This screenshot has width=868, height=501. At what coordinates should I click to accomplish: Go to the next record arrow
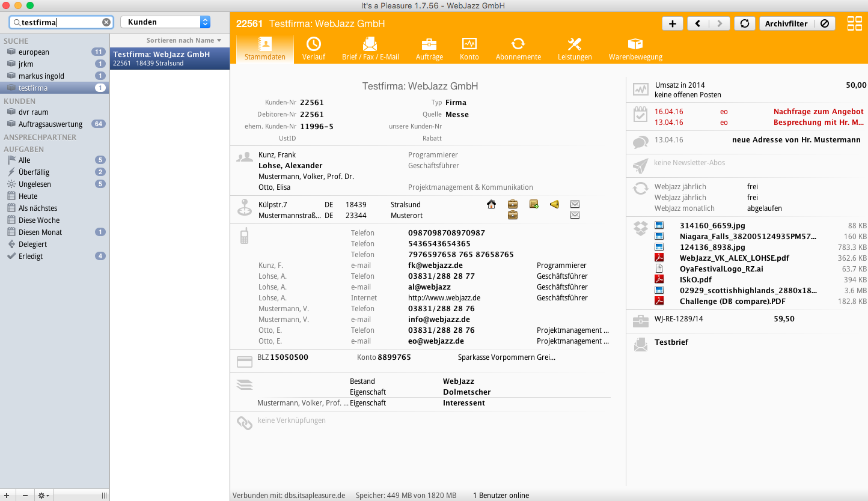pyautogui.click(x=720, y=23)
